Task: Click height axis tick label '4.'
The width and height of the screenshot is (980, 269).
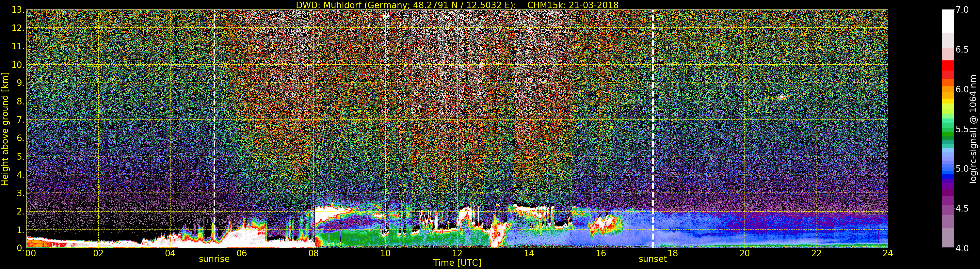Action: 21,175
